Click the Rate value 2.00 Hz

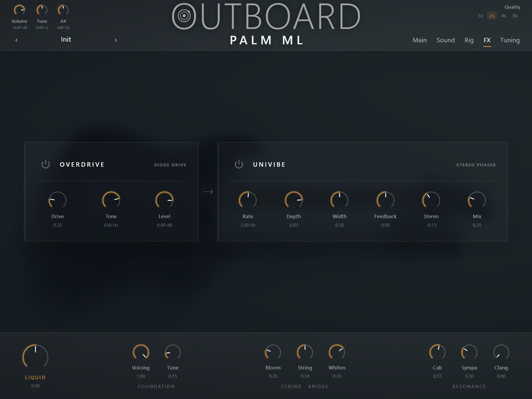[x=248, y=225]
